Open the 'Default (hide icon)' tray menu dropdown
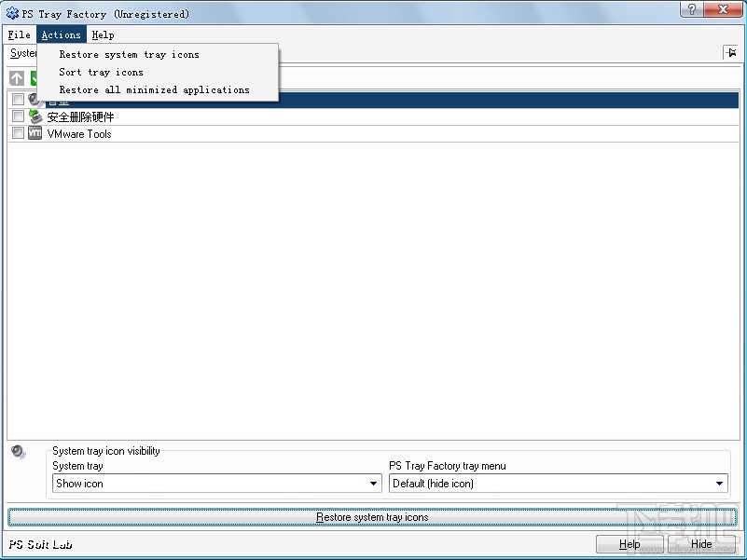The image size is (747, 560). click(x=559, y=484)
